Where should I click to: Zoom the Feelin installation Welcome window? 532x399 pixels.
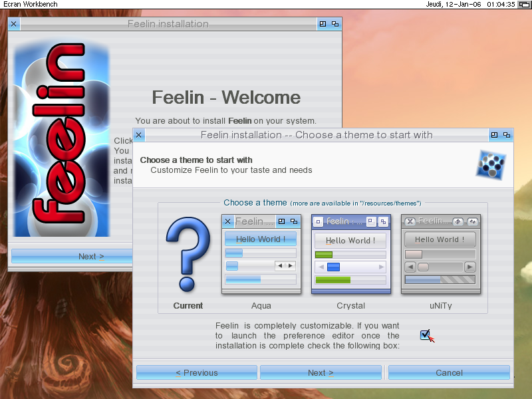pyautogui.click(x=323, y=24)
